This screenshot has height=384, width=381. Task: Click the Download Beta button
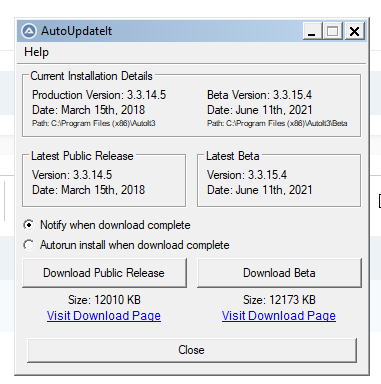[279, 273]
